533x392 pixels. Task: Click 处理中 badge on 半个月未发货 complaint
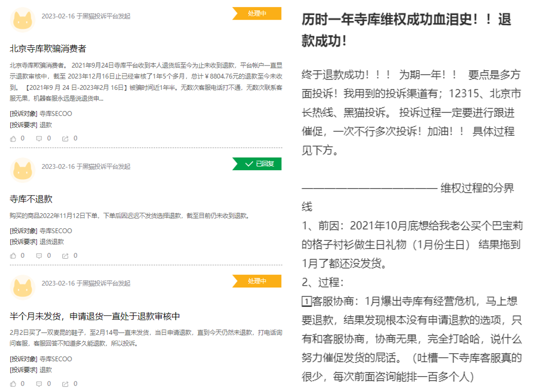click(258, 281)
